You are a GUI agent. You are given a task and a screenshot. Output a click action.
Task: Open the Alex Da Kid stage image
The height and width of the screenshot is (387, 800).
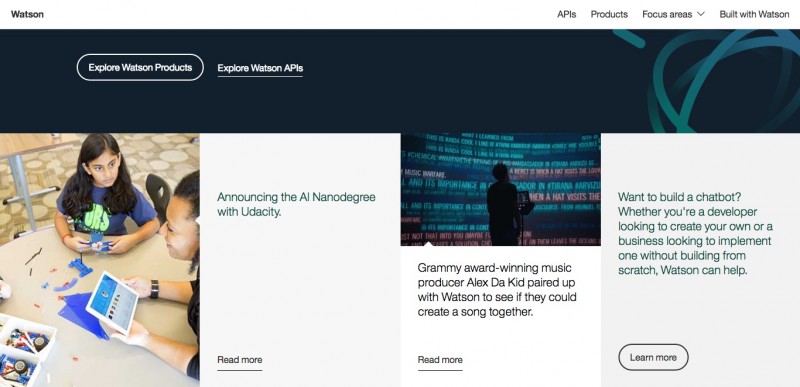point(501,190)
